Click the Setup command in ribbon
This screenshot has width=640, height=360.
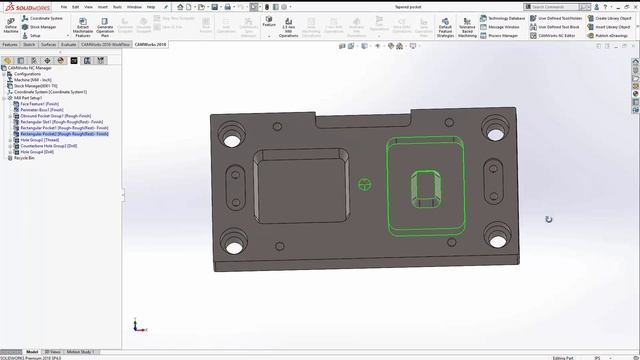pyautogui.click(x=31, y=36)
